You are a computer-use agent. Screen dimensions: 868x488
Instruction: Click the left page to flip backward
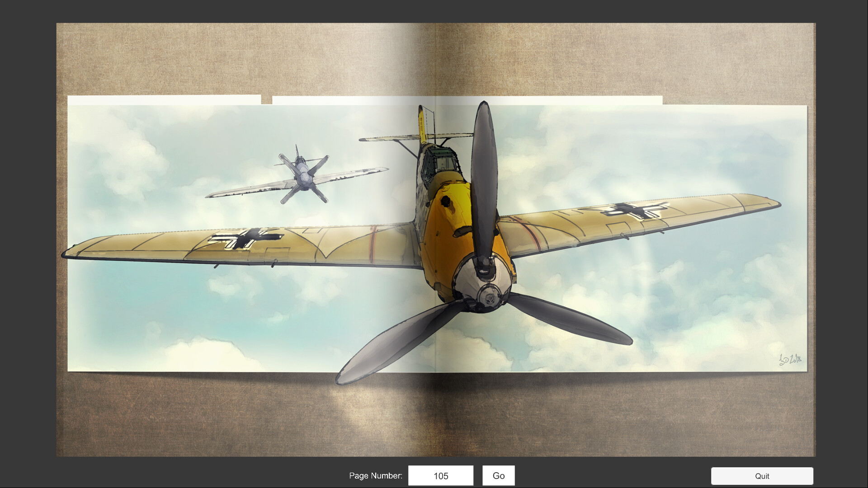point(158,316)
